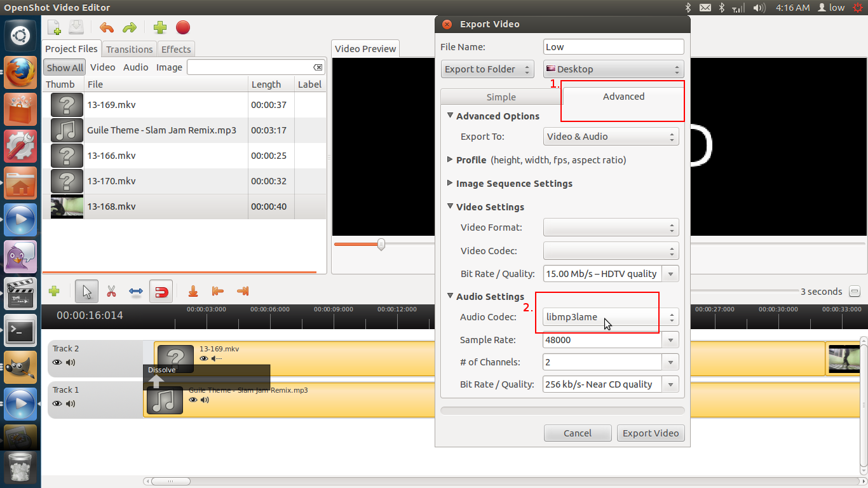Click the Add Marker icon

pyautogui.click(x=193, y=291)
